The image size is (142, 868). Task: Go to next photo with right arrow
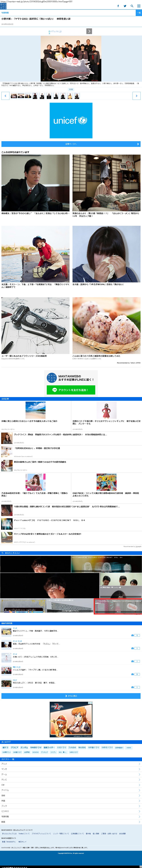(x=136, y=96)
